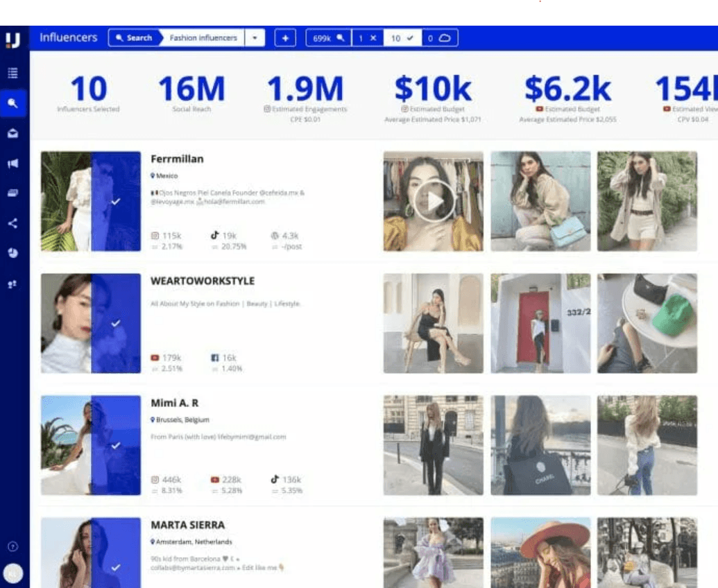Open the Mimi A. R profile name
Screen dimensions: 718x588
click(174, 403)
